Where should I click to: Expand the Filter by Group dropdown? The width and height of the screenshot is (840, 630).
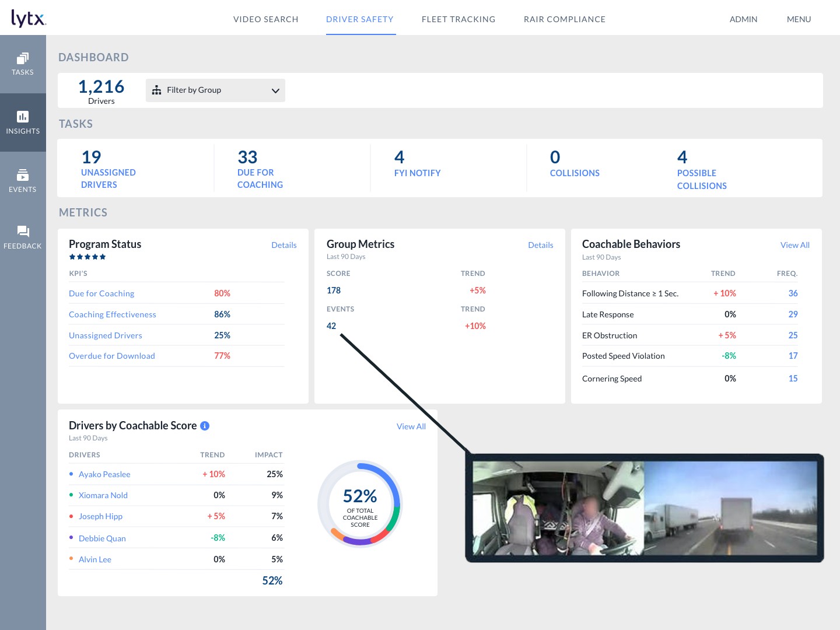(215, 90)
